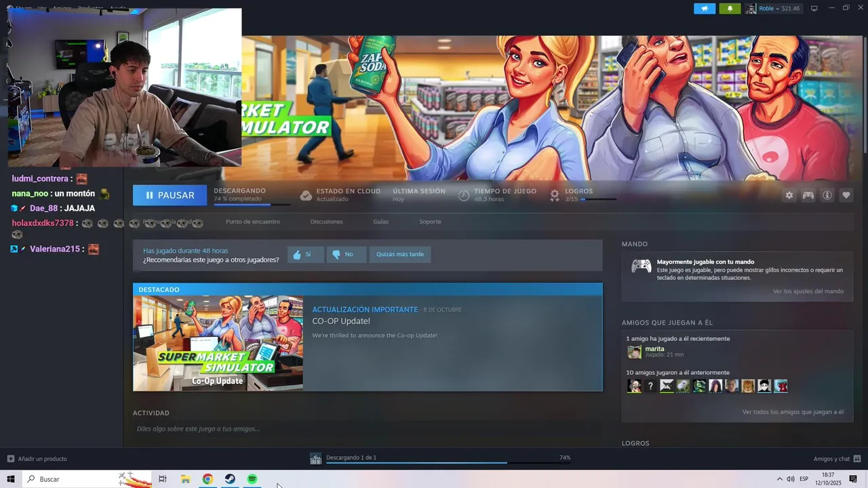Click 'We're thrilled to announce the Co-op Update!' text

(x=374, y=335)
